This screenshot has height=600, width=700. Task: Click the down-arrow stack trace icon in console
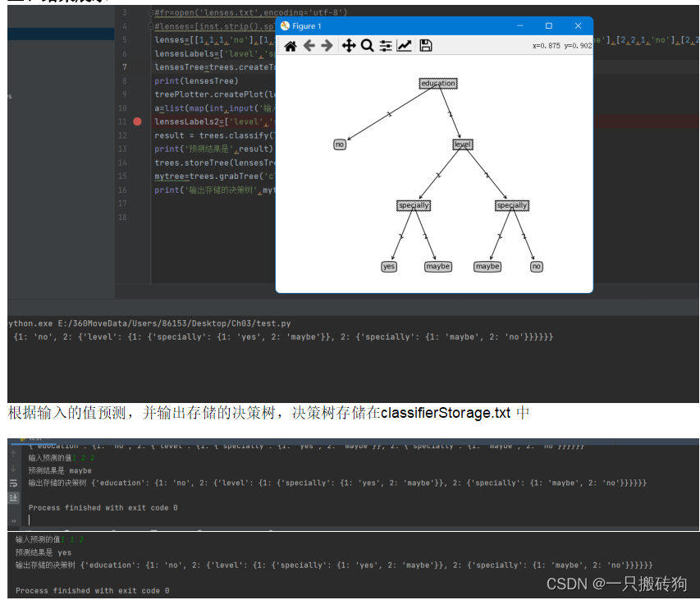pos(13,469)
